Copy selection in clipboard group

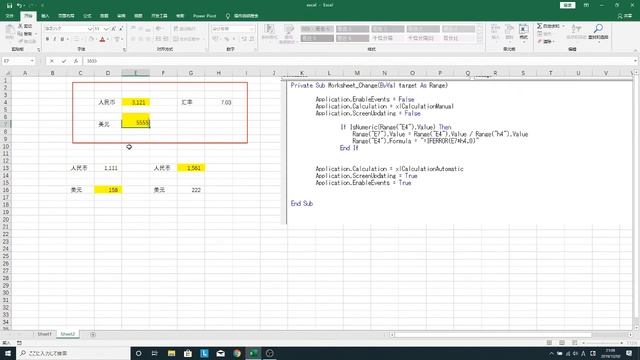point(25,34)
